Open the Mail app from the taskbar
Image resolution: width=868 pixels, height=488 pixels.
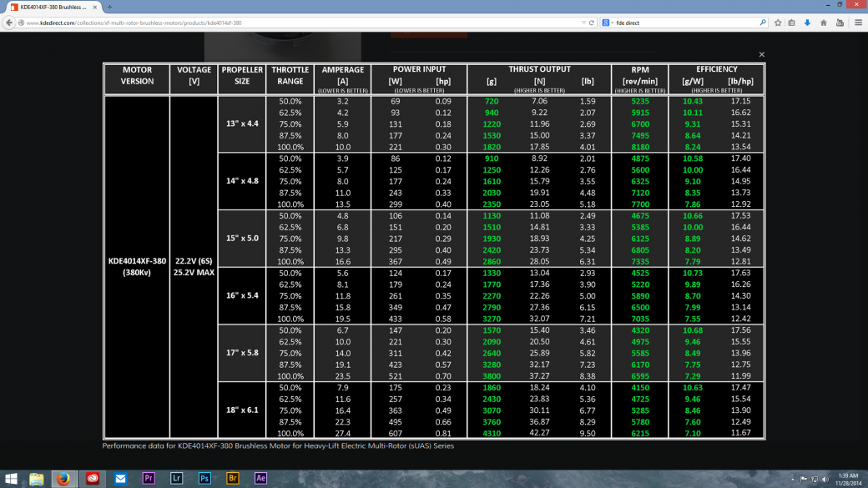coord(120,479)
